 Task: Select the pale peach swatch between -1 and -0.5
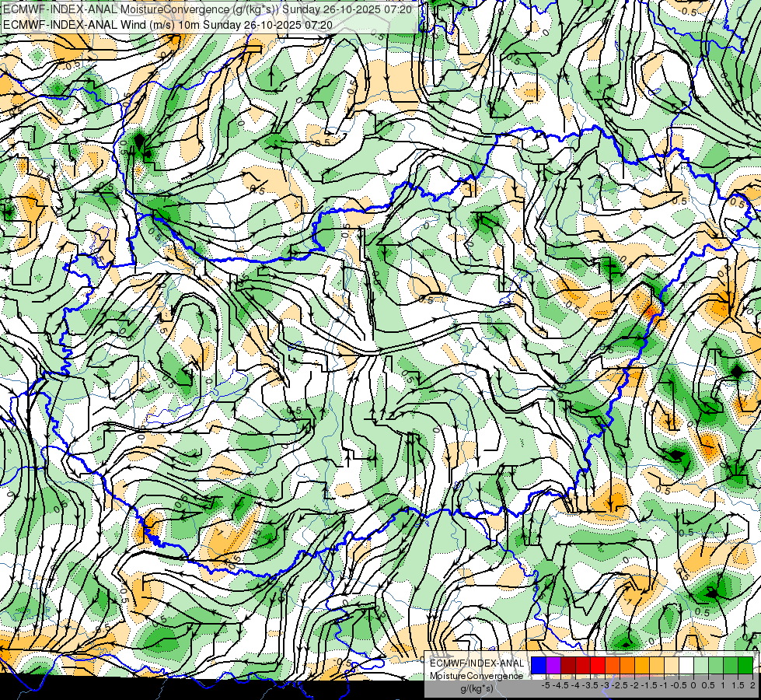pos(672,665)
